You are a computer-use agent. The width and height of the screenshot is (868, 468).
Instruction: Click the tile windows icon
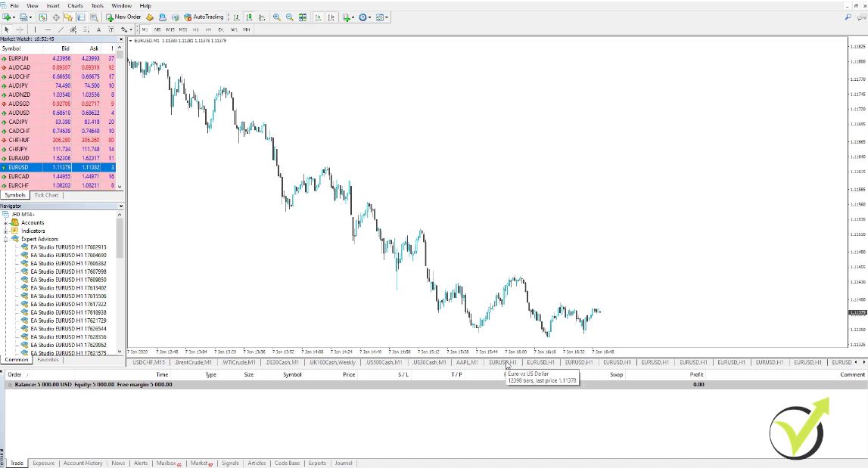pos(303,17)
